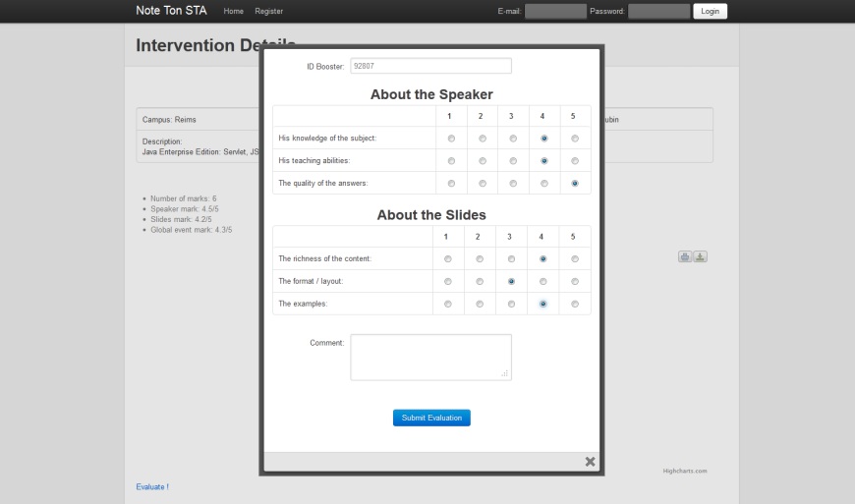The width and height of the screenshot is (855, 504).
Task: Choose 4 for his teaching abilities
Action: point(544,161)
